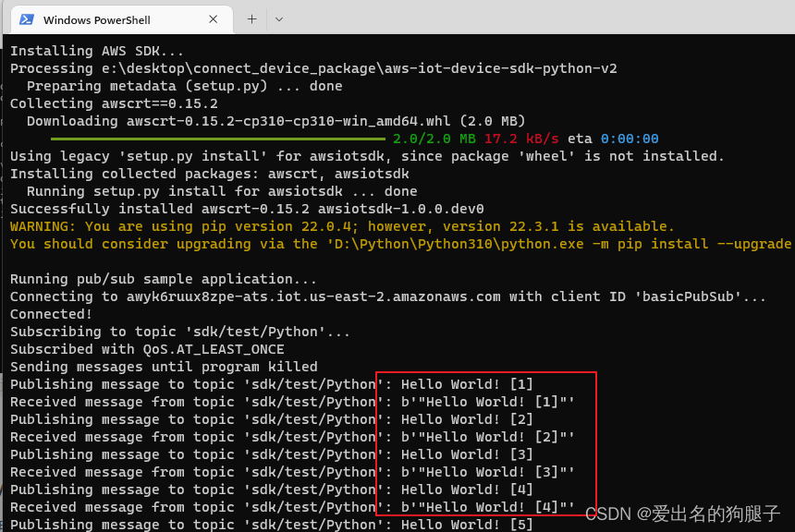The image size is (795, 532).
Task: Click the 'Sending messages until program killed' line
Action: click(164, 367)
